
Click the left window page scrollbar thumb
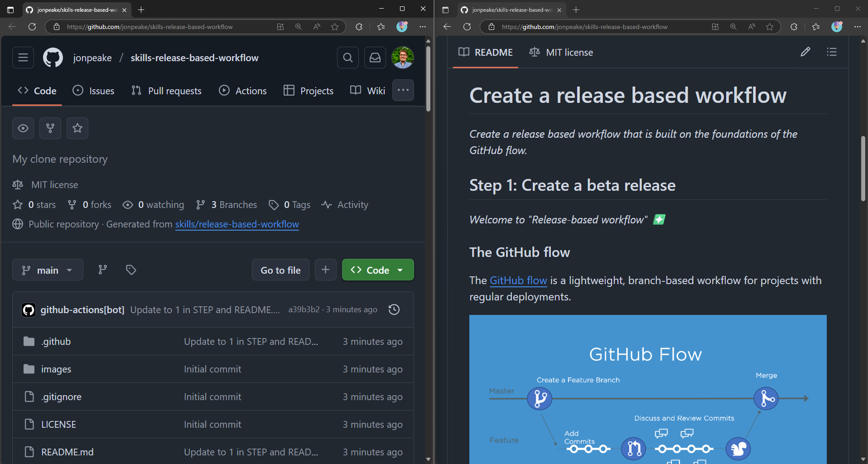[429, 78]
